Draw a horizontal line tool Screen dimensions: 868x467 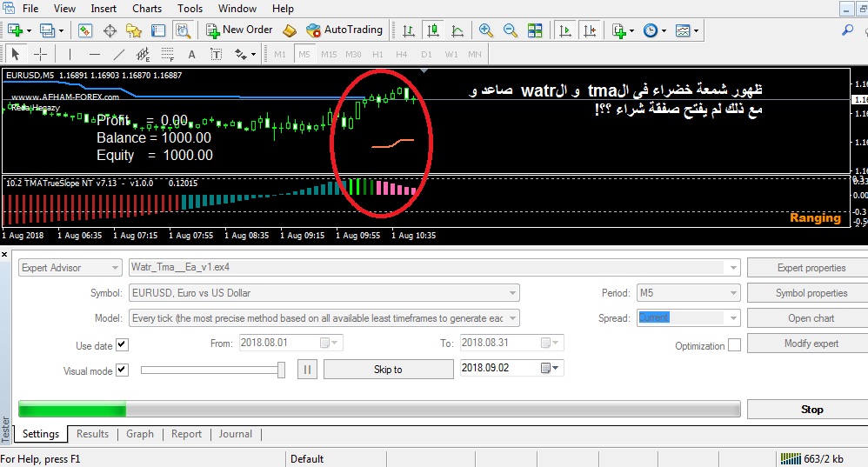(94, 54)
